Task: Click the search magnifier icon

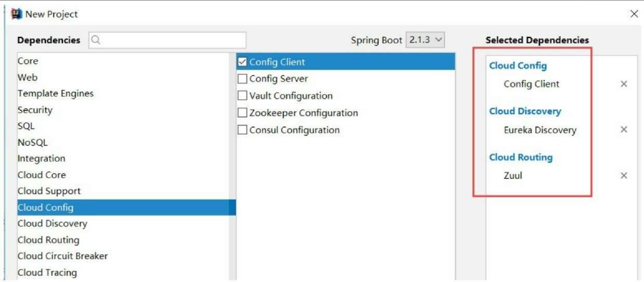Action: [96, 40]
